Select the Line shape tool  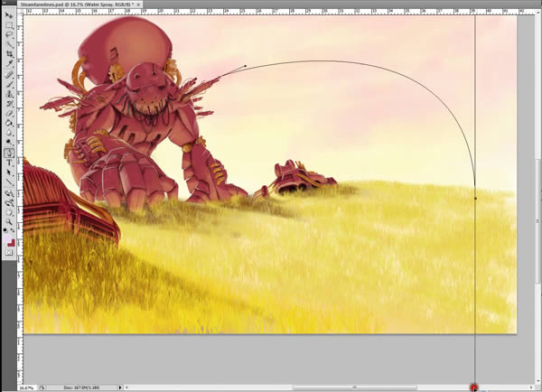pyautogui.click(x=9, y=182)
